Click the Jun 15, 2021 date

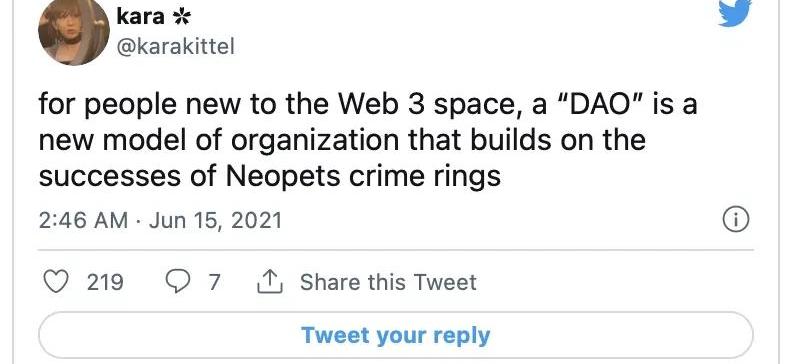[x=215, y=220]
